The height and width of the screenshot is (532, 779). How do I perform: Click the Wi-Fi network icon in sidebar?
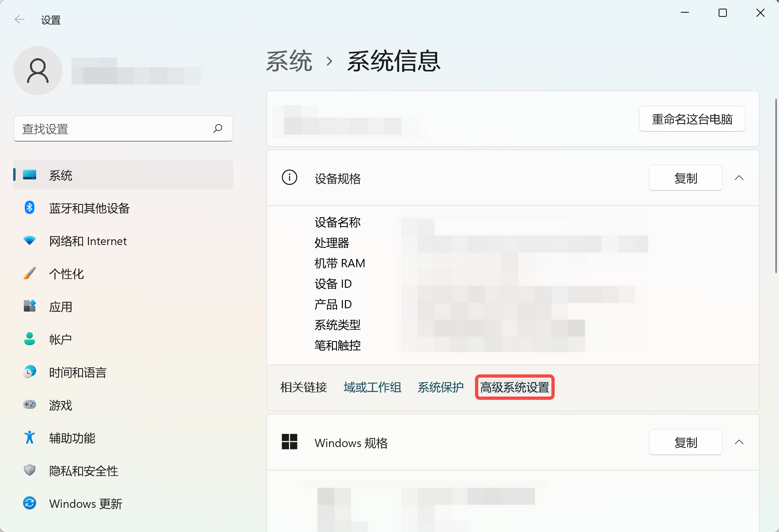30,241
